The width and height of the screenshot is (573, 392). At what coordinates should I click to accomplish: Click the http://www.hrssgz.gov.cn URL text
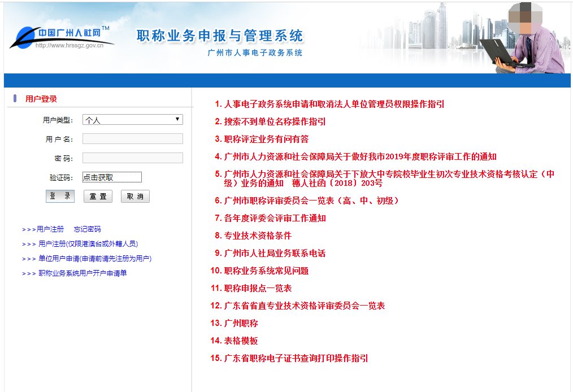(x=70, y=46)
